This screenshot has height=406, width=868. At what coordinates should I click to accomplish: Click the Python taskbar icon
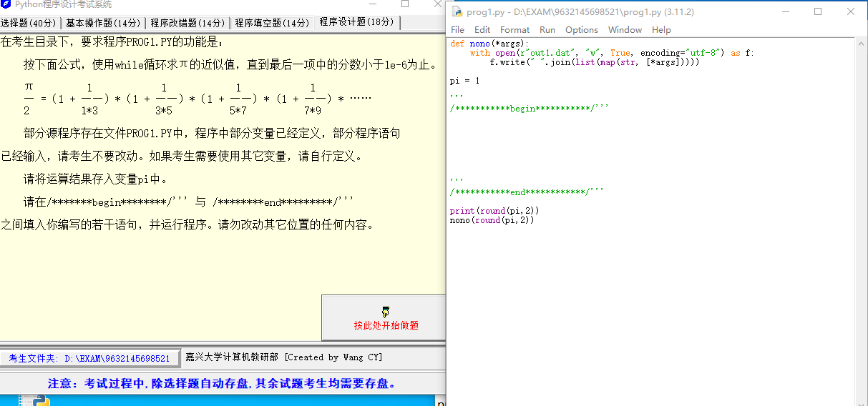[x=42, y=401]
